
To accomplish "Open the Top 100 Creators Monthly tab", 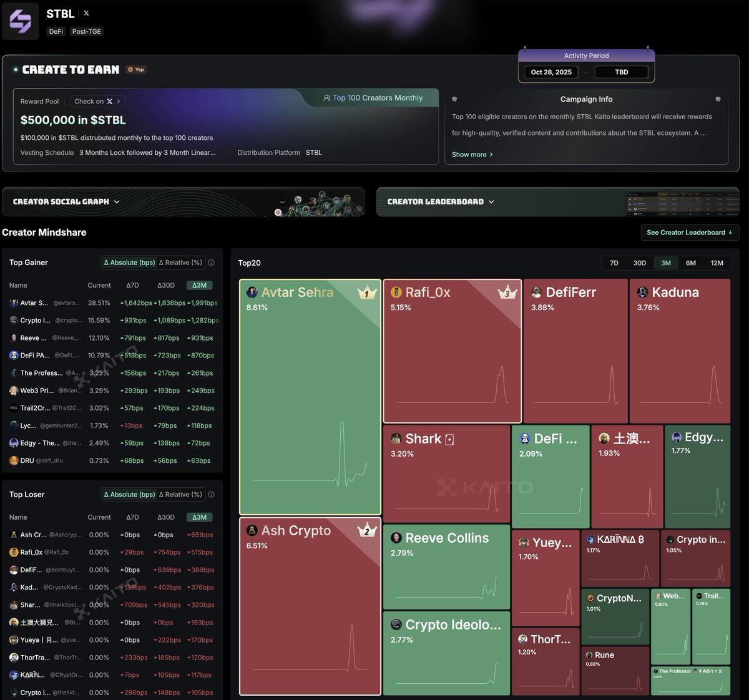I will pyautogui.click(x=373, y=98).
